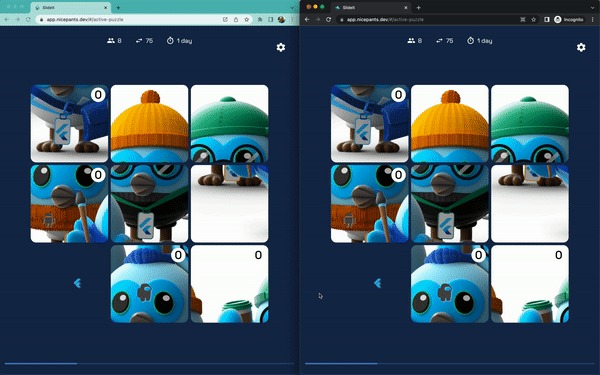This screenshot has width=600, height=375.
Task: Click green cap tile in left window
Action: [230, 124]
